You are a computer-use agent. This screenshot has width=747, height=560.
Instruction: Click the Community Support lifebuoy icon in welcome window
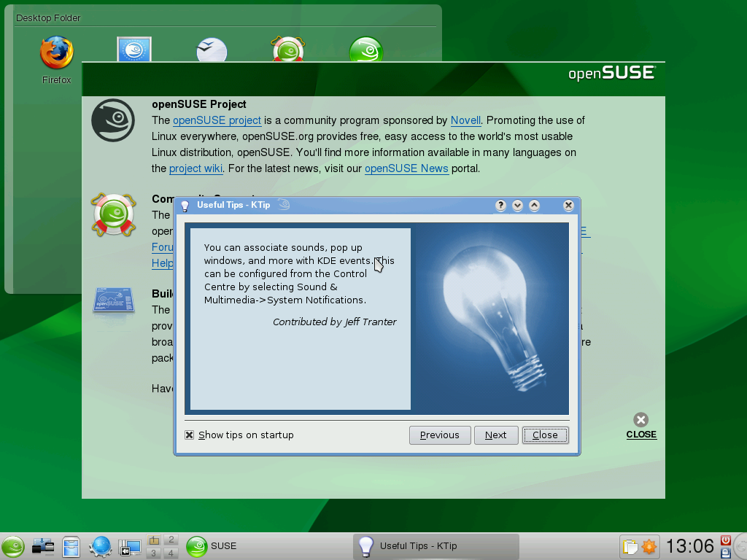pos(113,215)
